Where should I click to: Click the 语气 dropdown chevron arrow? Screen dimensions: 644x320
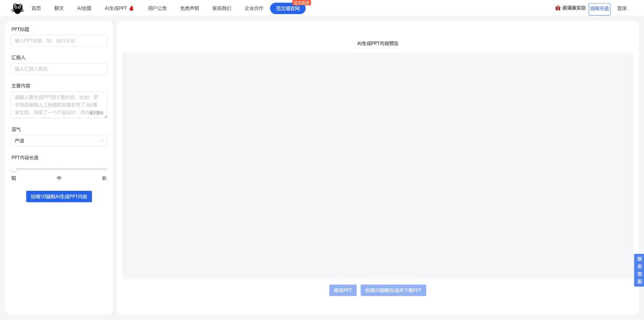(x=102, y=141)
